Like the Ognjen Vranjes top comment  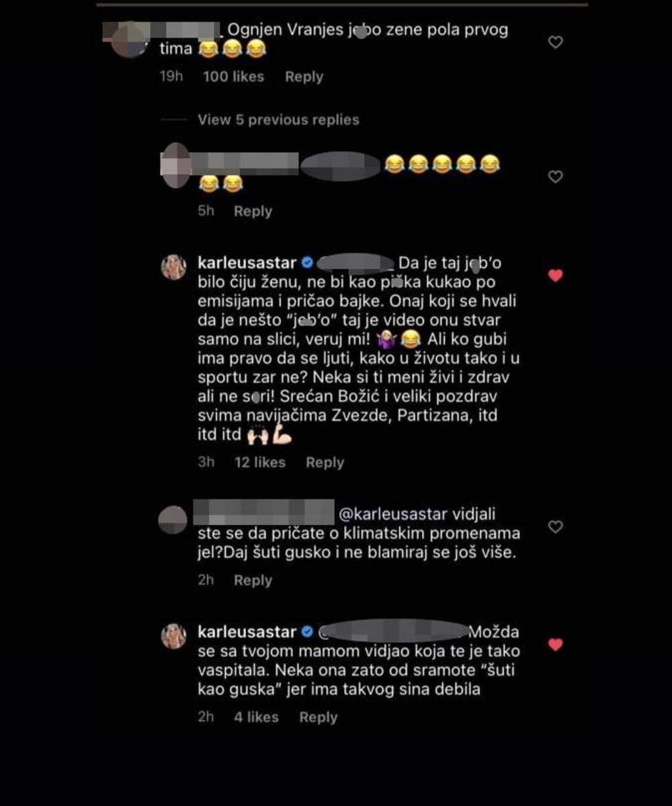[555, 42]
